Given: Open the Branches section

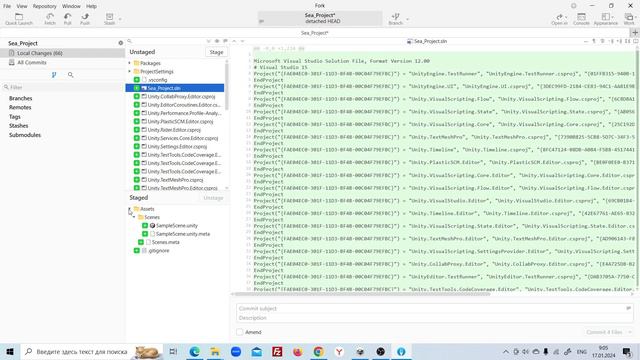Looking at the screenshot, I should pos(20,98).
